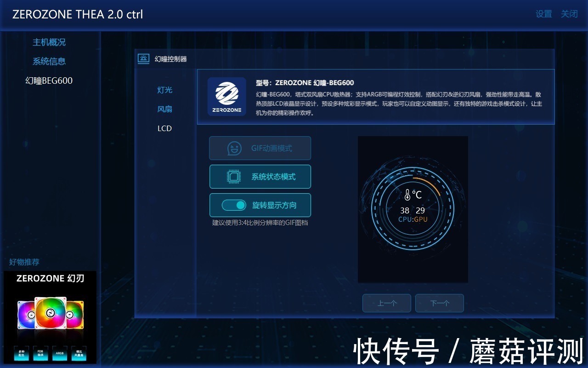Click the 上一个 previous button

[387, 303]
